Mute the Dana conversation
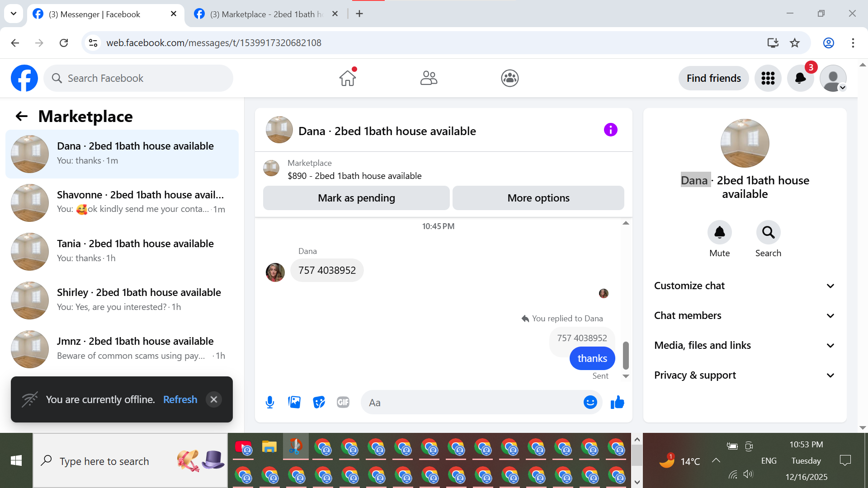868x488 pixels. (719, 232)
